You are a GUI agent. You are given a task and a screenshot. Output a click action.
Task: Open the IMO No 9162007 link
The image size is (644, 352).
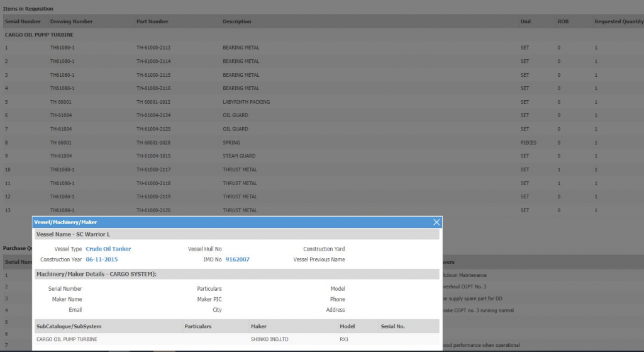coord(237,259)
